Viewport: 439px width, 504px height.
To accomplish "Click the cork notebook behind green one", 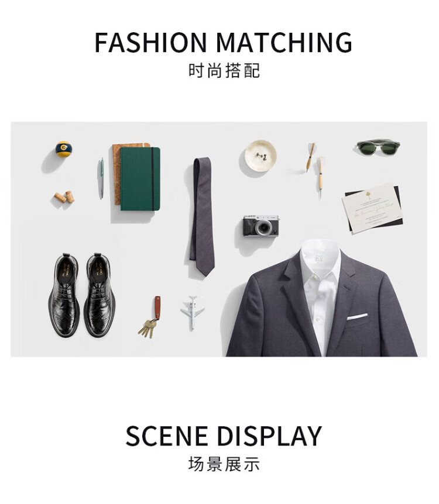I will pos(116,174).
